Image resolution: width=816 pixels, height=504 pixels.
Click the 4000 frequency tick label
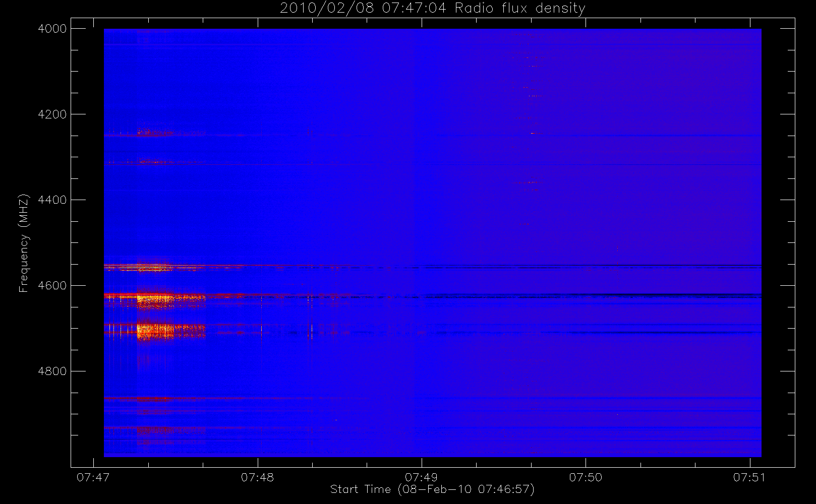pyautogui.click(x=52, y=29)
